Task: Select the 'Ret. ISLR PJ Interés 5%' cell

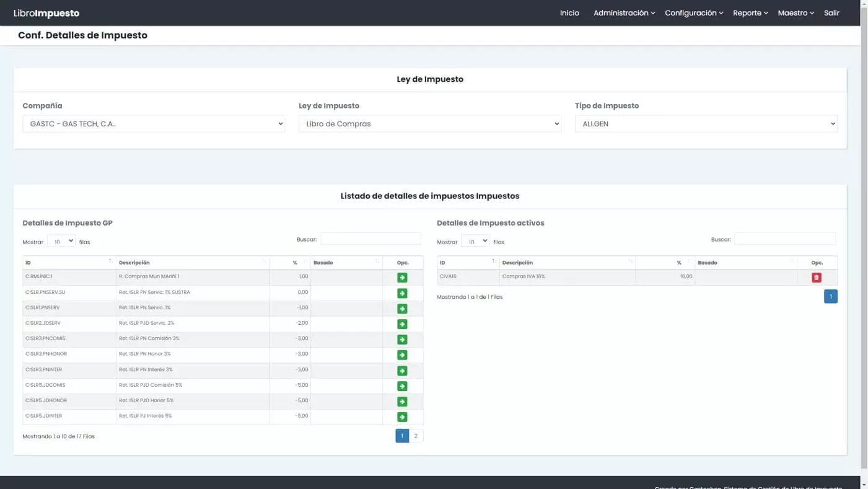Action: point(192,417)
